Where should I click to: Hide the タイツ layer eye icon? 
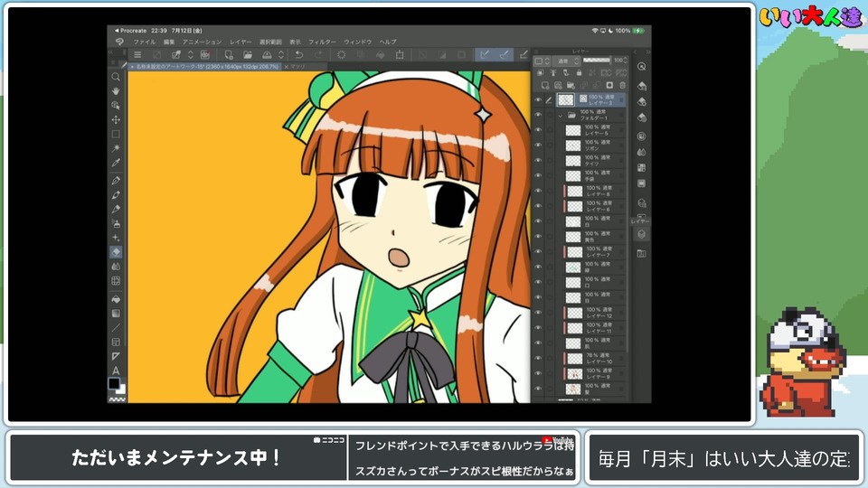pos(537,160)
